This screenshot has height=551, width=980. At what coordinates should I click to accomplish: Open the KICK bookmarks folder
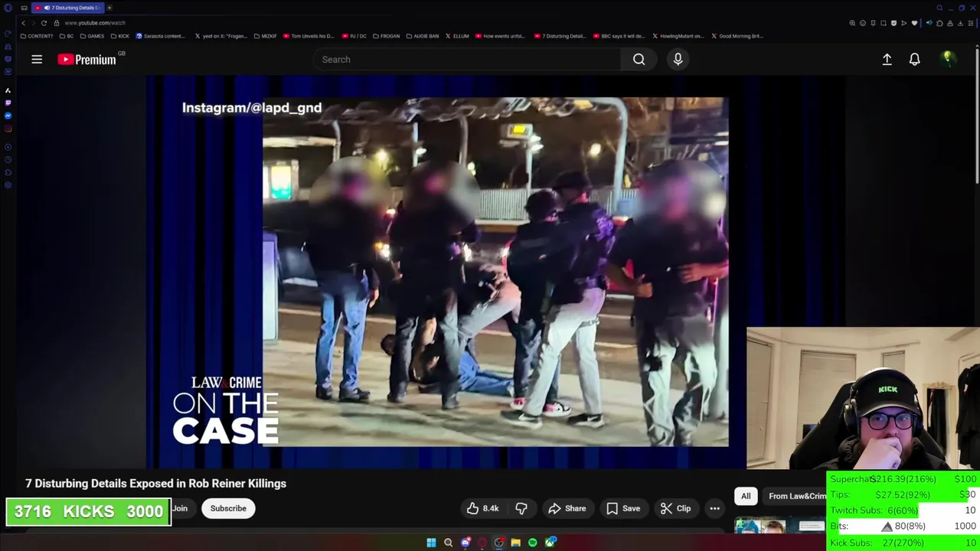120,36
